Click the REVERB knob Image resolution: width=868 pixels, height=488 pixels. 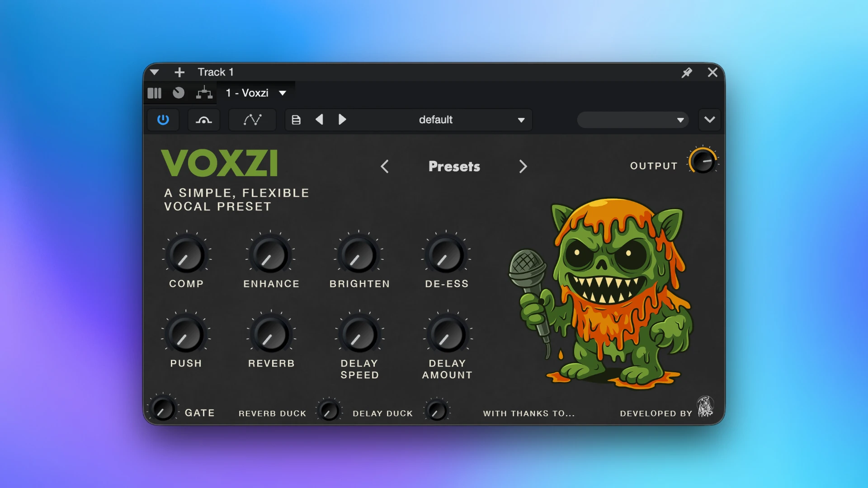pyautogui.click(x=271, y=335)
